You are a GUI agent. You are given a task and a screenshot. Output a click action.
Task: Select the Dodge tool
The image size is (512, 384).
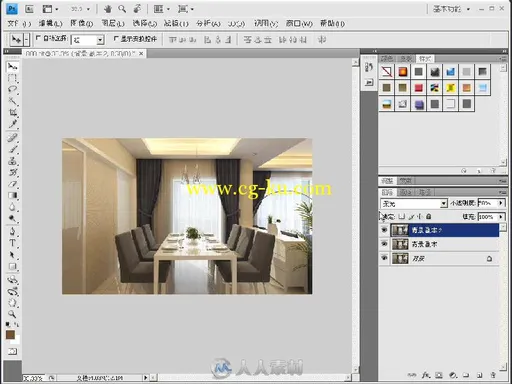[x=12, y=219]
